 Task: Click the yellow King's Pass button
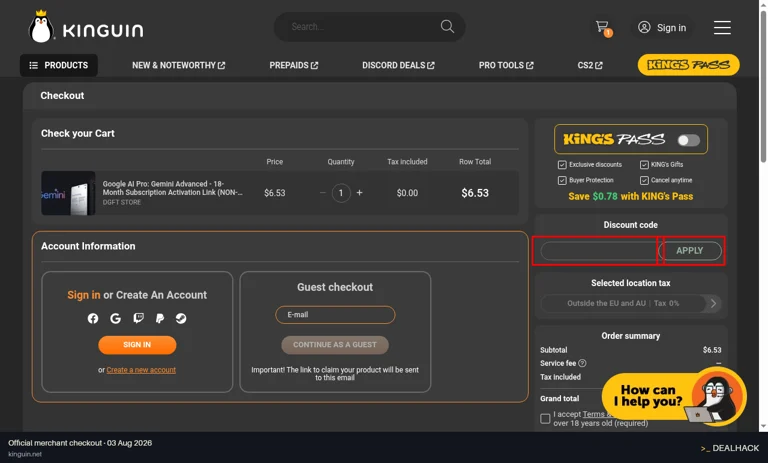pos(688,65)
